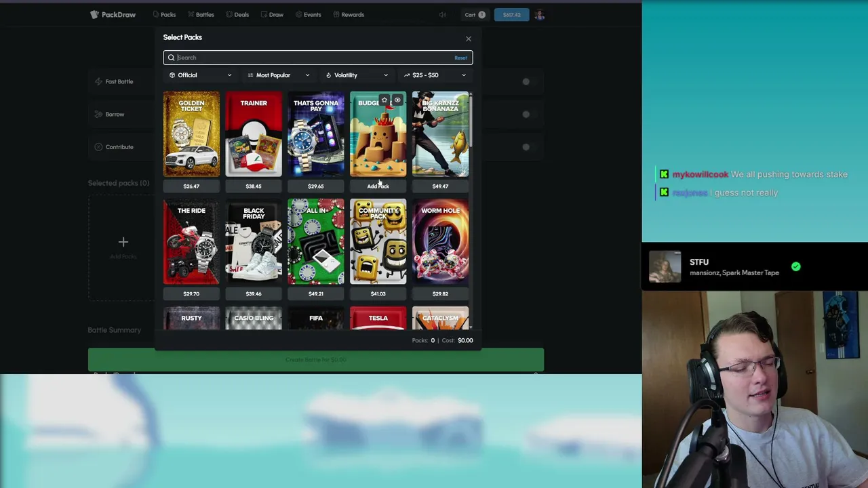The image size is (868, 488).
Task: Click Kick badge beside "I guess not really"
Action: point(664,192)
